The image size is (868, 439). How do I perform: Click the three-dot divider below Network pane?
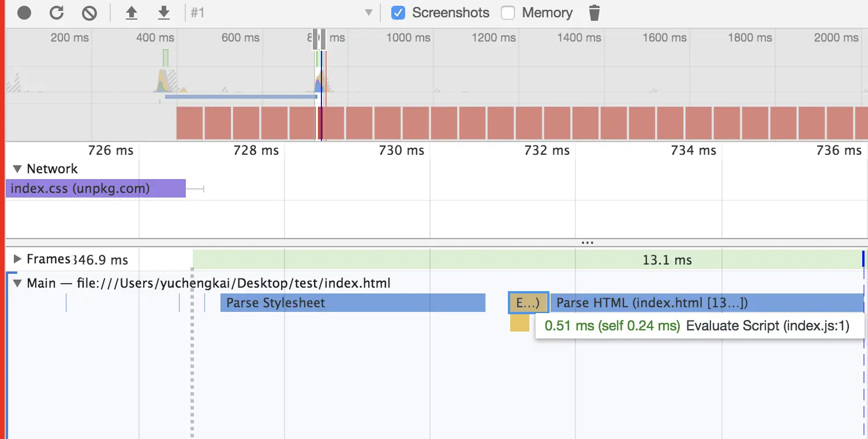click(587, 243)
